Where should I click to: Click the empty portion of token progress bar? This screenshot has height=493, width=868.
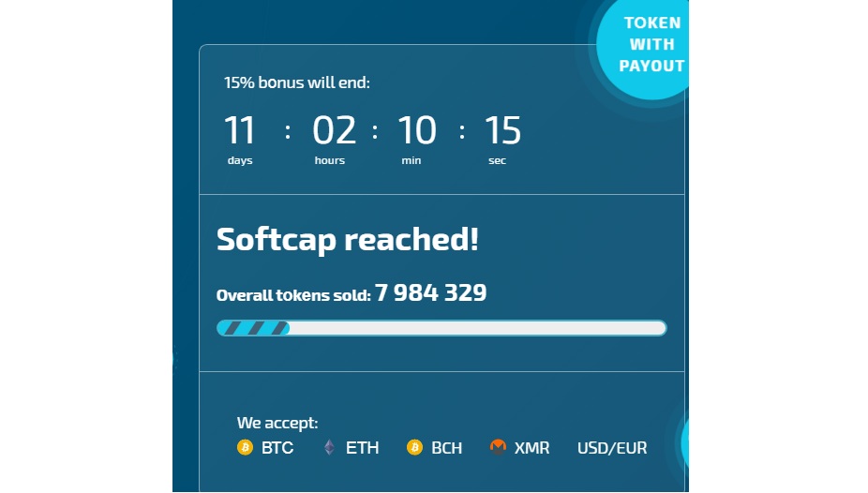[478, 328]
